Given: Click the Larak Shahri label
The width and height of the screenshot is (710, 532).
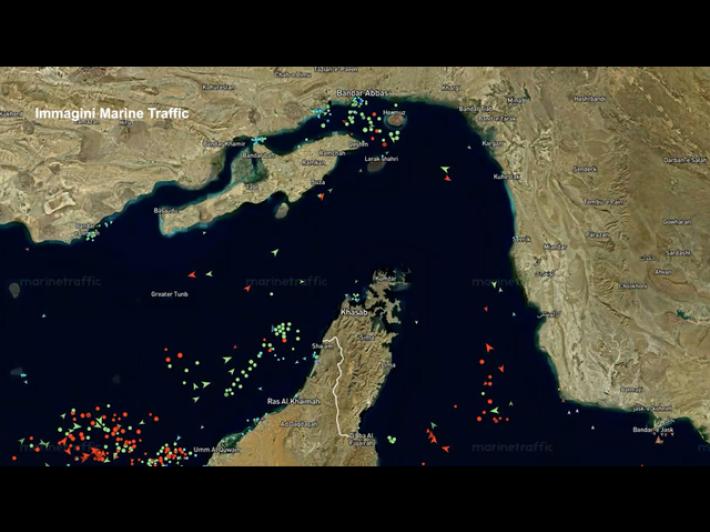Looking at the screenshot, I should coord(381,159).
